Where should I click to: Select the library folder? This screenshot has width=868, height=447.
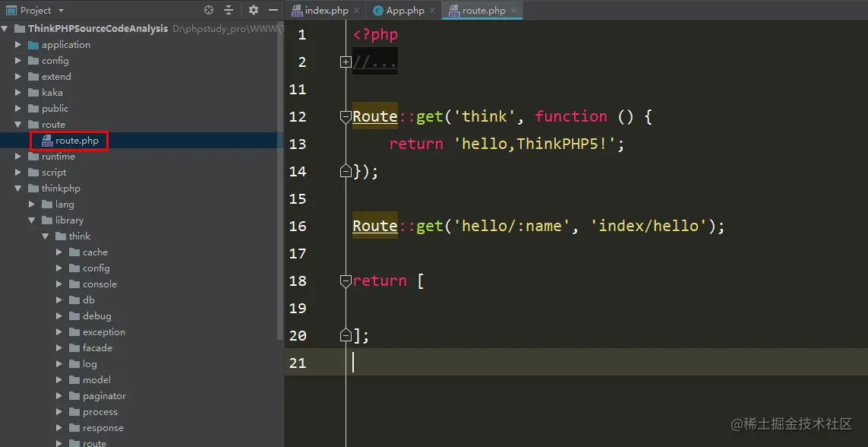(62, 220)
